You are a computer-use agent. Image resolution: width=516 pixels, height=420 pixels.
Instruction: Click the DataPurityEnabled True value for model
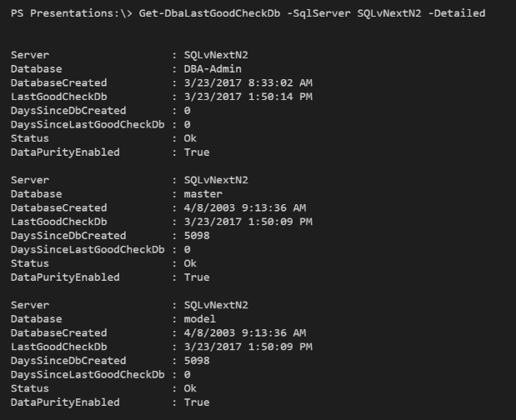coord(197,402)
